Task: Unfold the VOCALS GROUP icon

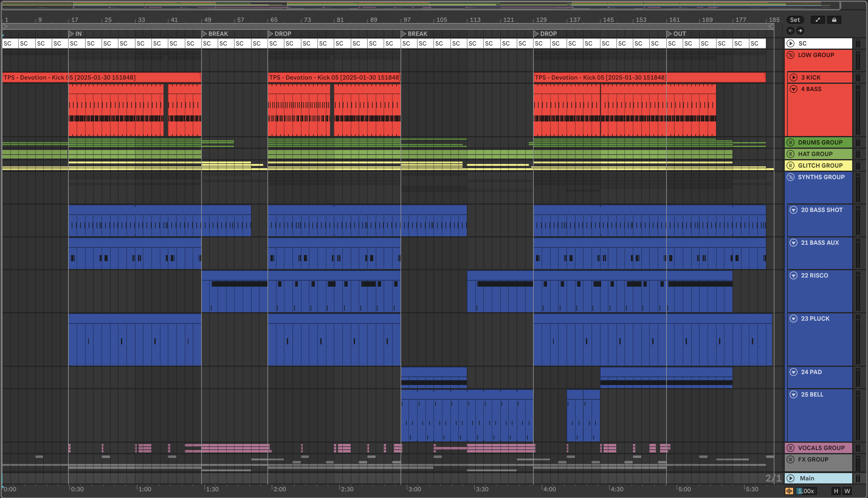Action: tap(790, 448)
